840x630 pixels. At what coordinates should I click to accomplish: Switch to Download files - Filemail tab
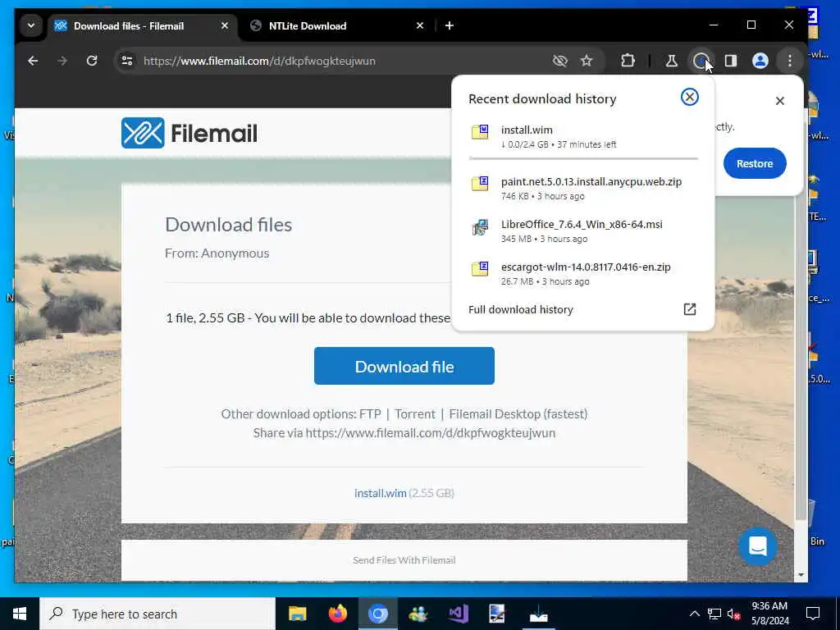tap(129, 25)
